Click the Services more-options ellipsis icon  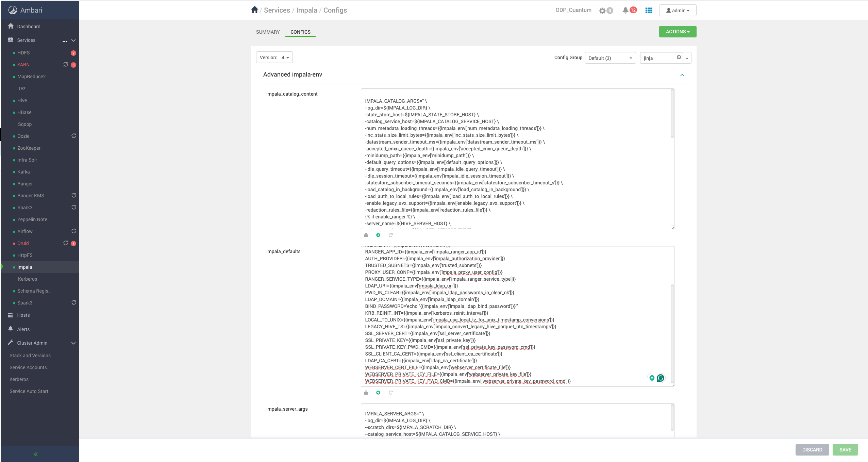65,41
